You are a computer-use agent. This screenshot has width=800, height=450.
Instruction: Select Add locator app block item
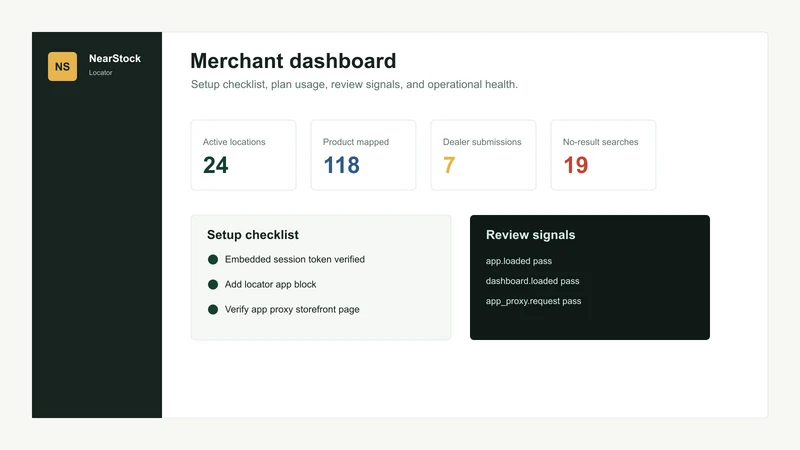270,284
